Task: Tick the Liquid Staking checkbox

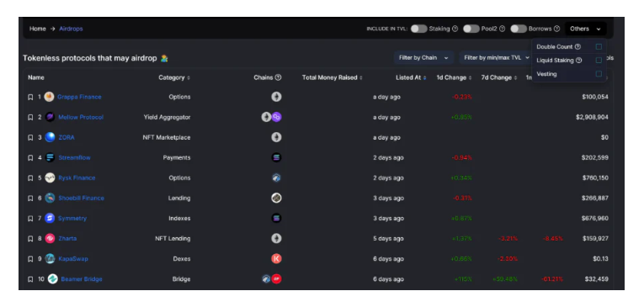Action: [x=599, y=61]
